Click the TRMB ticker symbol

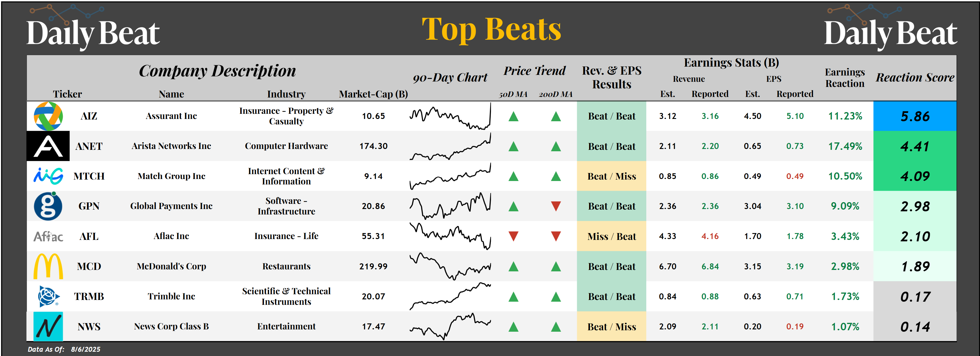pos(89,296)
